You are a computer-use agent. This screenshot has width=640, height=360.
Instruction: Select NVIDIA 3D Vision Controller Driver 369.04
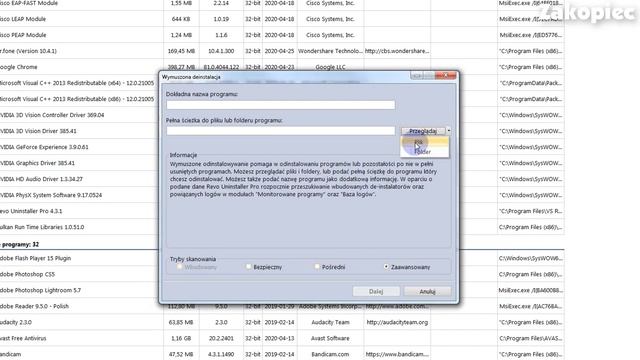point(52,115)
